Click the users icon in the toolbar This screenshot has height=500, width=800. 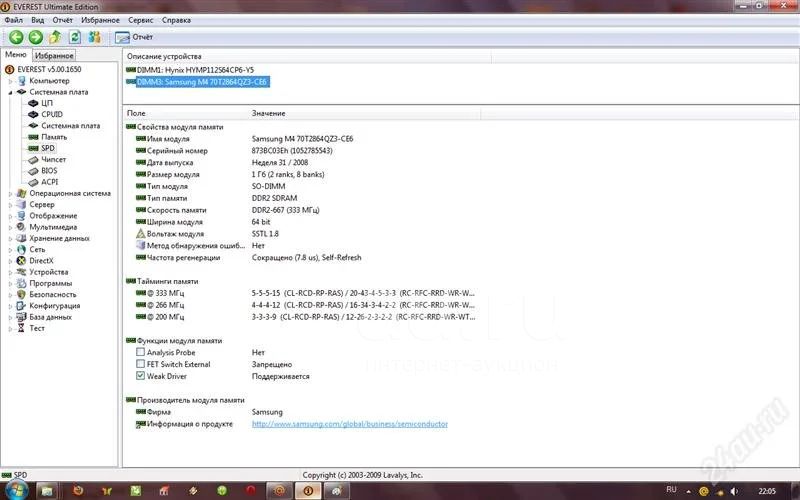tap(95, 37)
